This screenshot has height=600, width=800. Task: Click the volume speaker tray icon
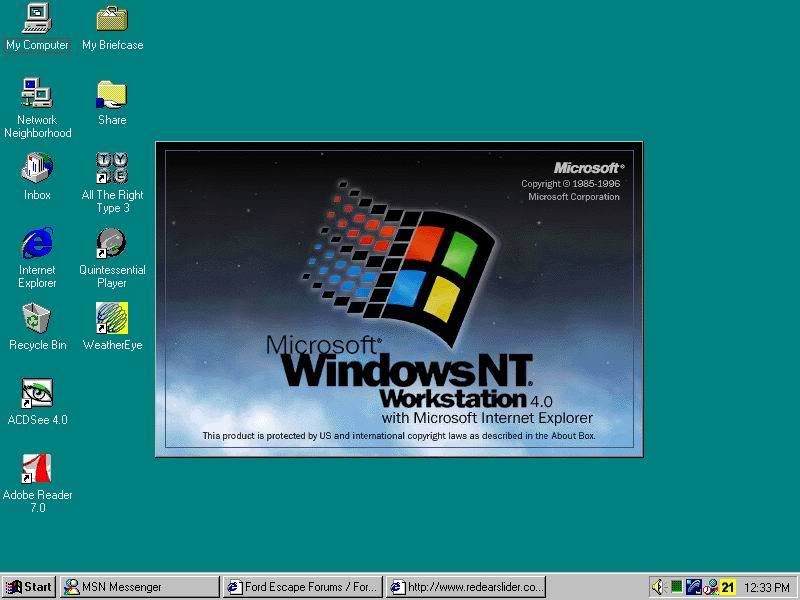click(x=658, y=587)
